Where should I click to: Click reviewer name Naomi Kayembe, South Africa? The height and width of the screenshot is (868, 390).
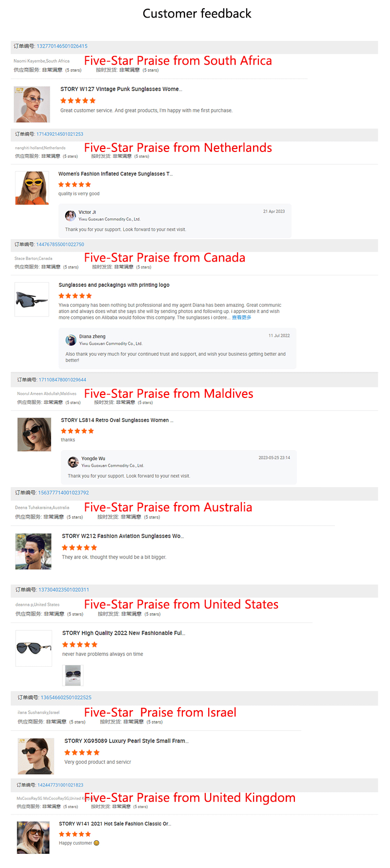[41, 61]
